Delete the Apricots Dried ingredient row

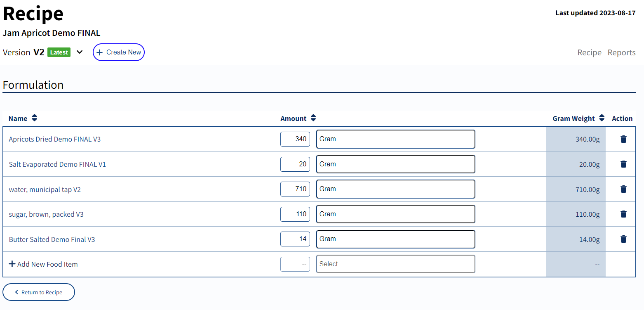pos(623,139)
